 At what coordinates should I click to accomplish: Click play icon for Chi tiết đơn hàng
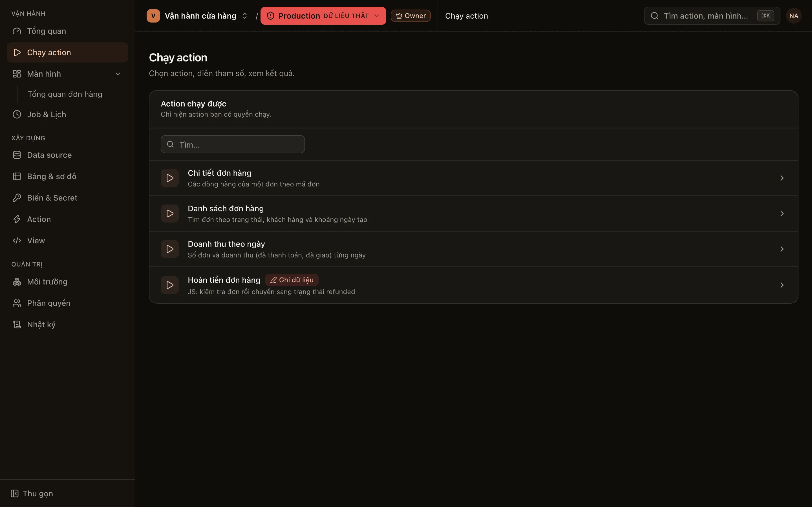(170, 178)
